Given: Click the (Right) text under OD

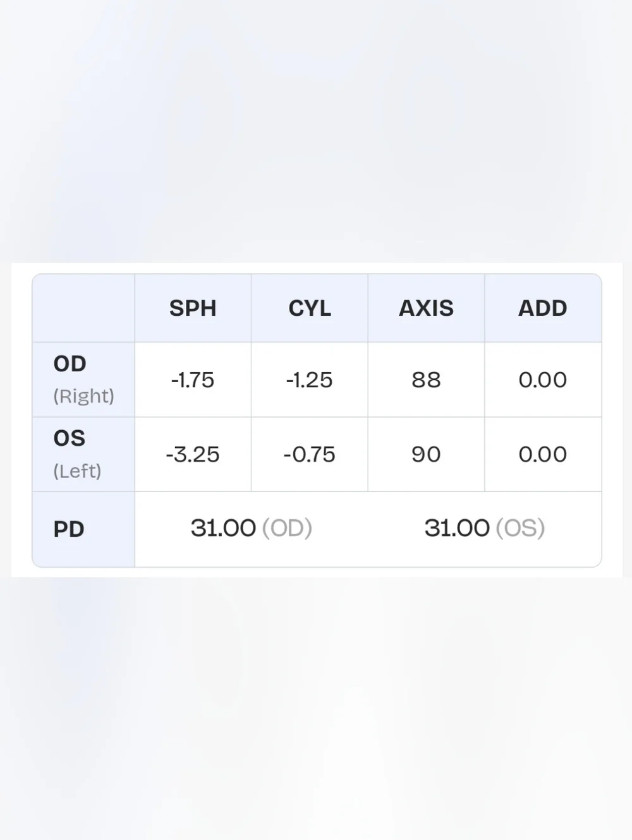Looking at the screenshot, I should (x=83, y=396).
